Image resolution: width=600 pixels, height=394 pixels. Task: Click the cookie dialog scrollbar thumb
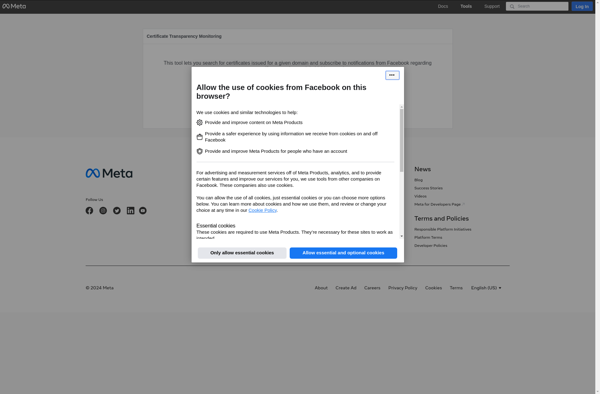(x=401, y=140)
